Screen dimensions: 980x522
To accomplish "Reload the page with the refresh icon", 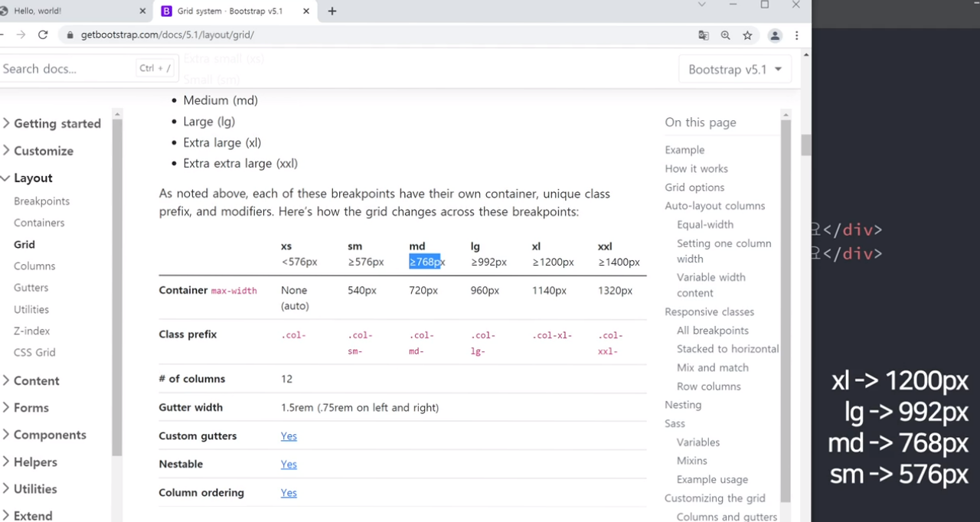I will click(x=43, y=35).
